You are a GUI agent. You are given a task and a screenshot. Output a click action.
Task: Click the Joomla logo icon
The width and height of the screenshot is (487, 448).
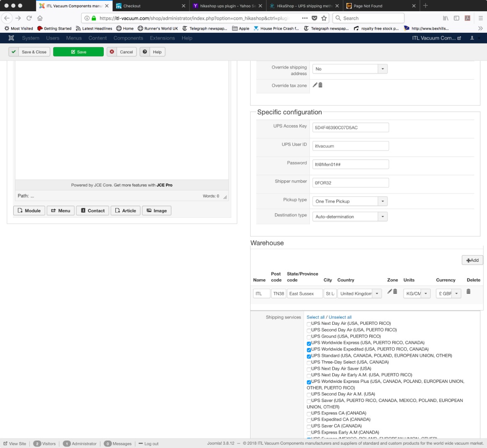coord(11,38)
